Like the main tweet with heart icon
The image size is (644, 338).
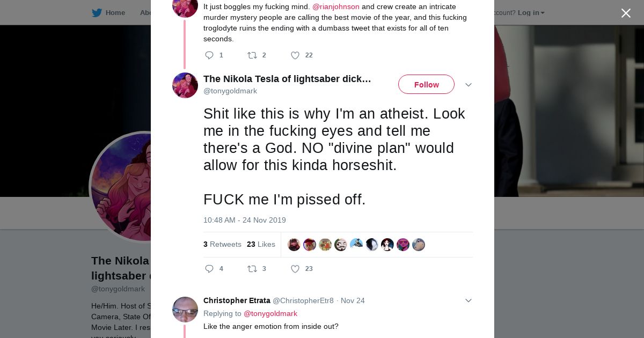[x=295, y=269]
